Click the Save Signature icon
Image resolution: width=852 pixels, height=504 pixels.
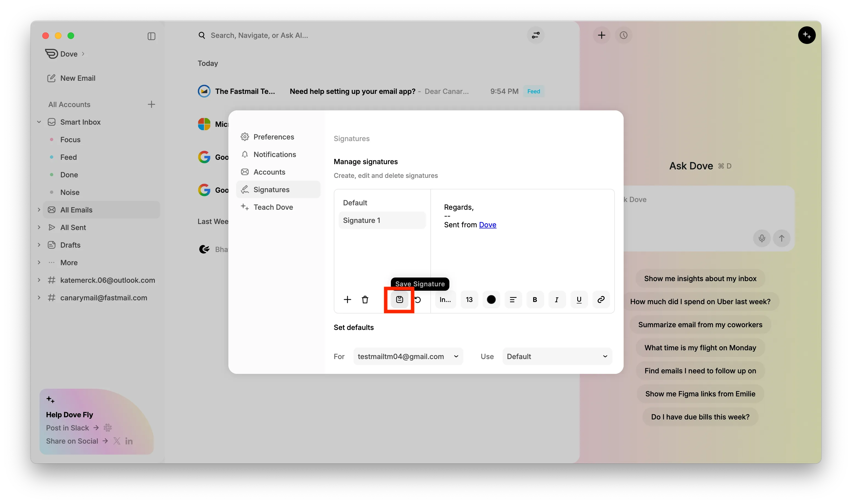(399, 299)
